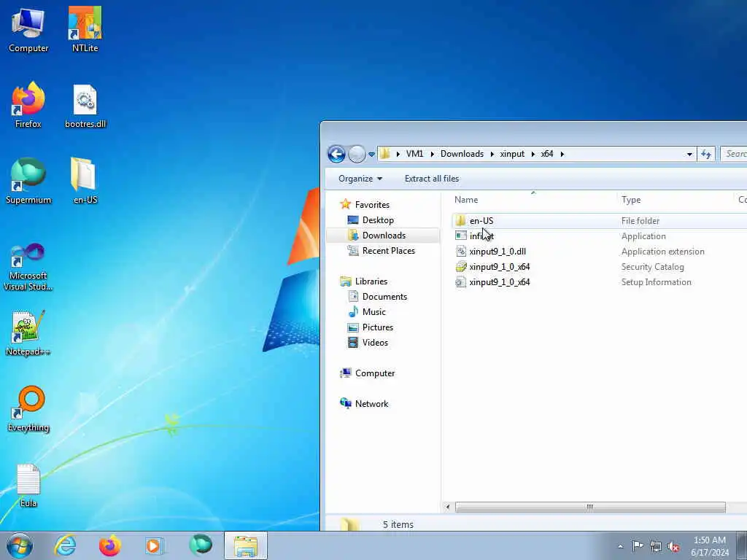
Task: Open the Firefox desktop shortcut
Action: click(x=28, y=105)
